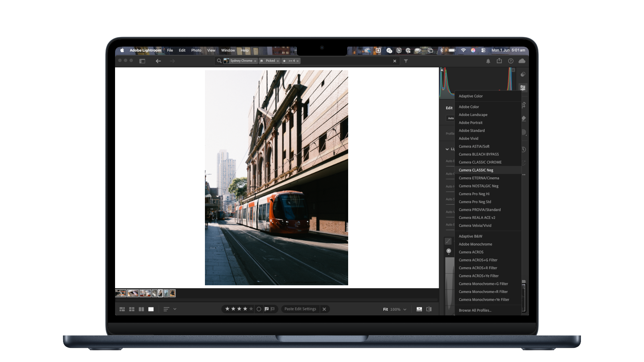Open the Notion menu bar icon
The height and width of the screenshot is (362, 644).
click(399, 50)
